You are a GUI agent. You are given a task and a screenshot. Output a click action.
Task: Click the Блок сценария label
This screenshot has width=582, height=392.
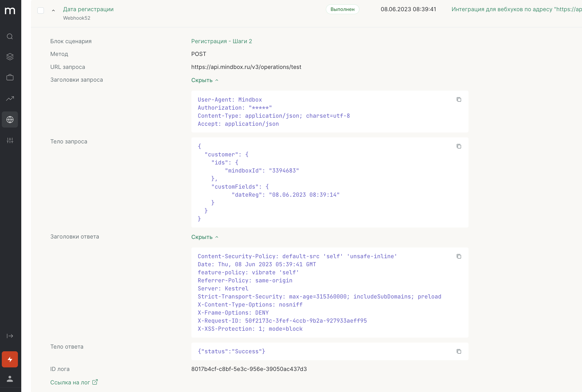tap(71, 41)
